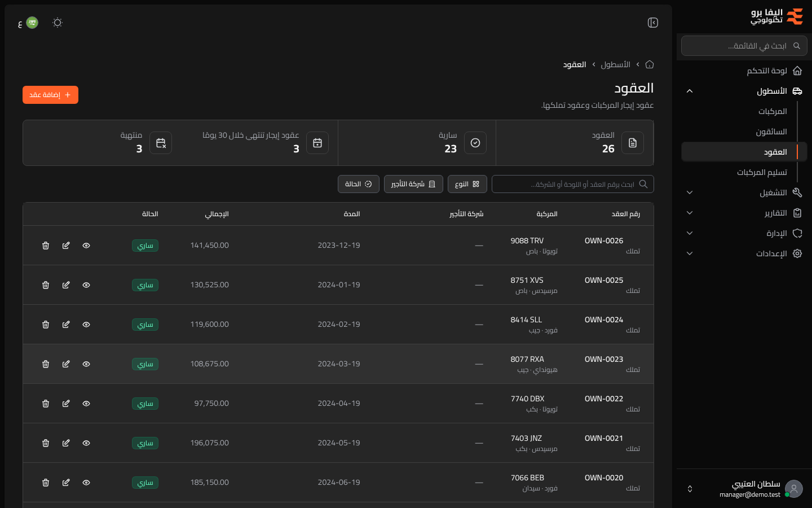Edit contract OWN-0021 with the pencil icon

pyautogui.click(x=66, y=443)
